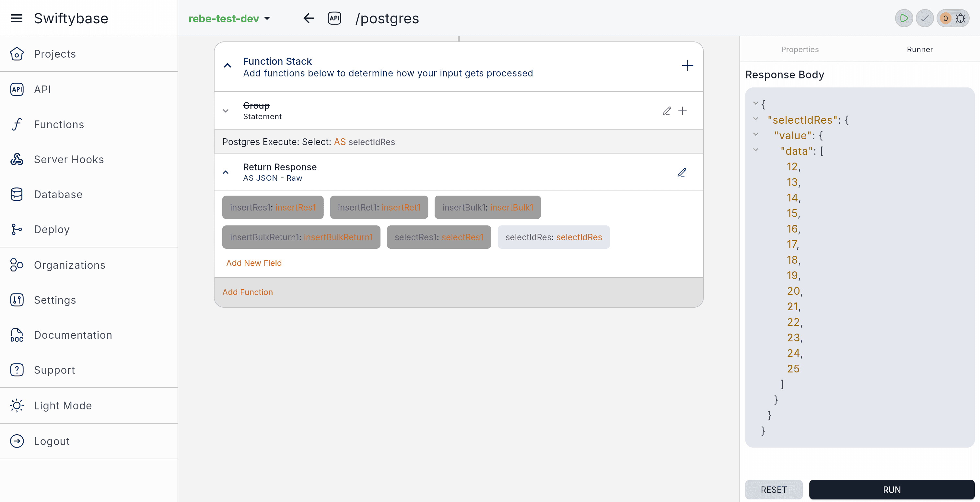Viewport: 980px width, 502px height.
Task: Open the Database sidebar item
Action: pos(89,194)
